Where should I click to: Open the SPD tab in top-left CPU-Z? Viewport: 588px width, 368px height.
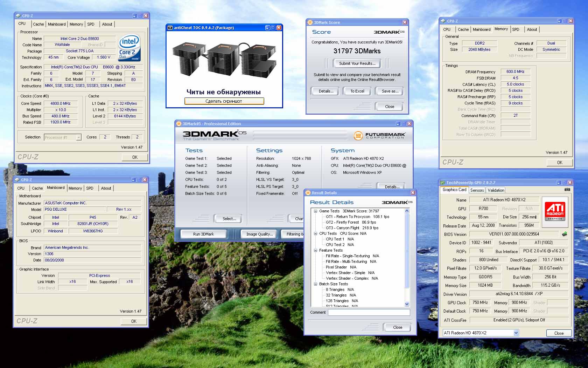coord(91,24)
